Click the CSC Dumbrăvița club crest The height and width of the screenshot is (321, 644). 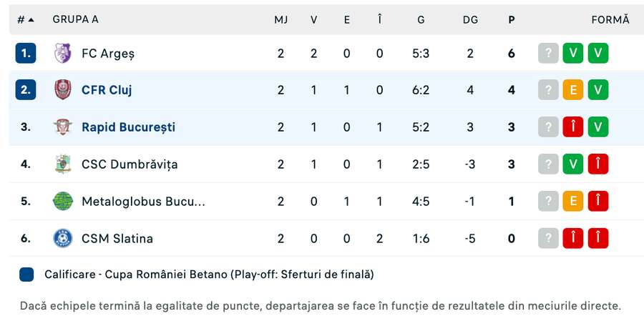[x=63, y=164]
